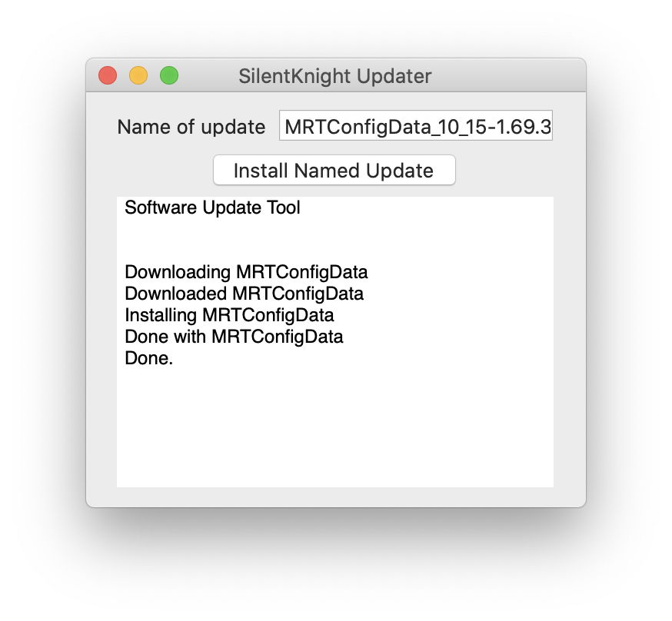Viewport: 672px width, 621px height.
Task: Click the "Name of update" label
Action: [191, 128]
